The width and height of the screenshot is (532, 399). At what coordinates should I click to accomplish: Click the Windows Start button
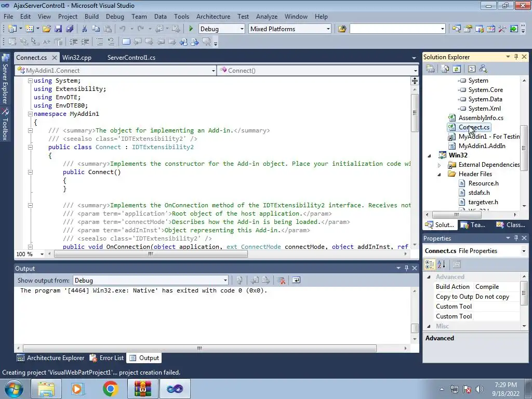13,389
